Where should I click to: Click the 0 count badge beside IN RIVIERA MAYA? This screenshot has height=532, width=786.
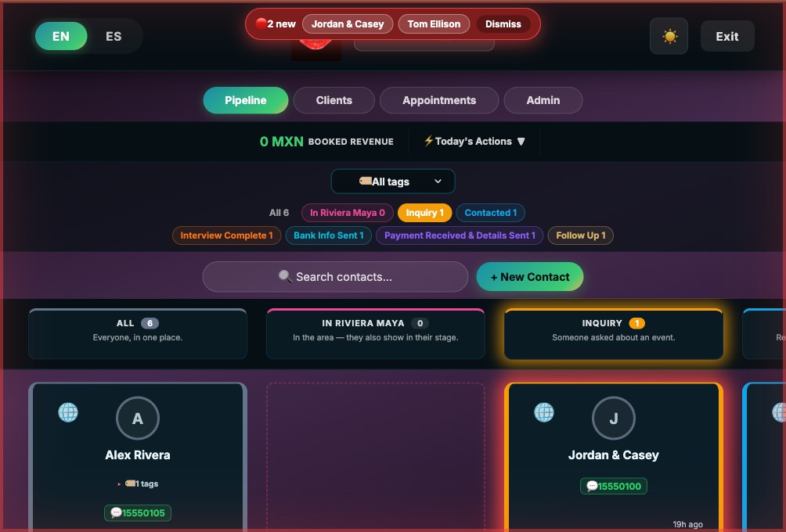click(x=420, y=323)
